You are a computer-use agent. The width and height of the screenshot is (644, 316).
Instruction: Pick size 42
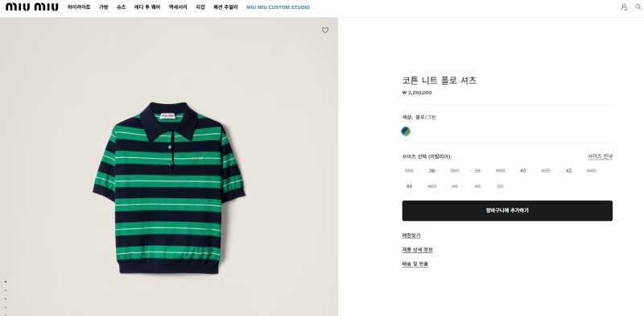[568, 171]
